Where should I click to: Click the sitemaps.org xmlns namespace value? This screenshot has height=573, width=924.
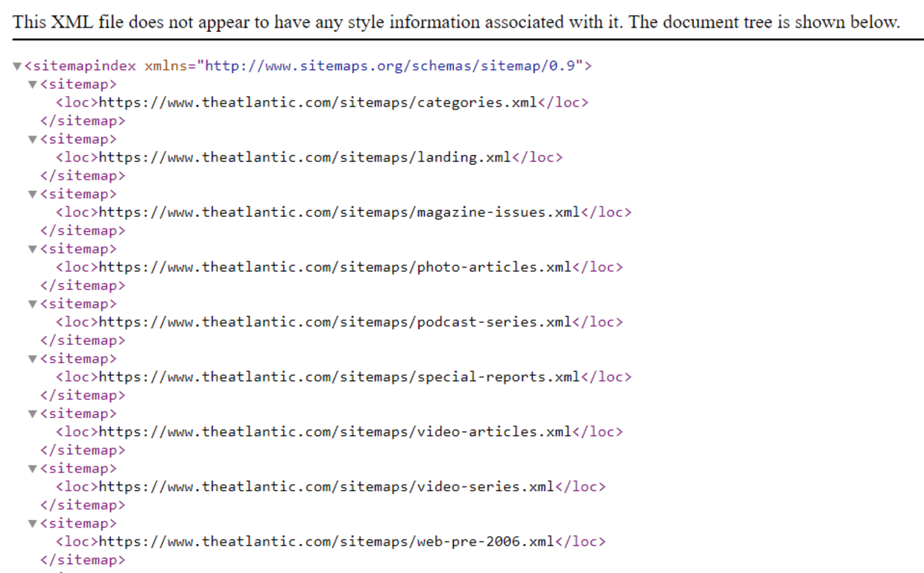pos(390,66)
